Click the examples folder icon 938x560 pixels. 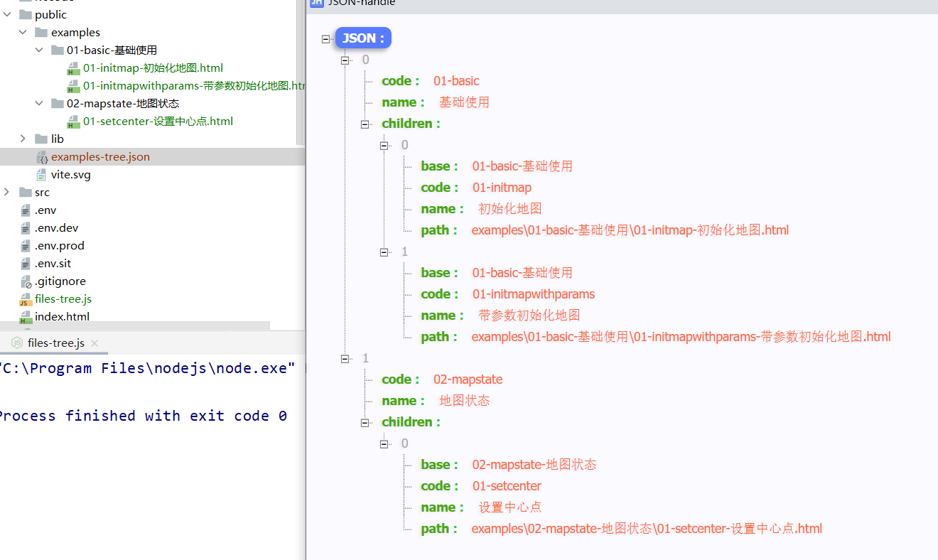coord(41,32)
